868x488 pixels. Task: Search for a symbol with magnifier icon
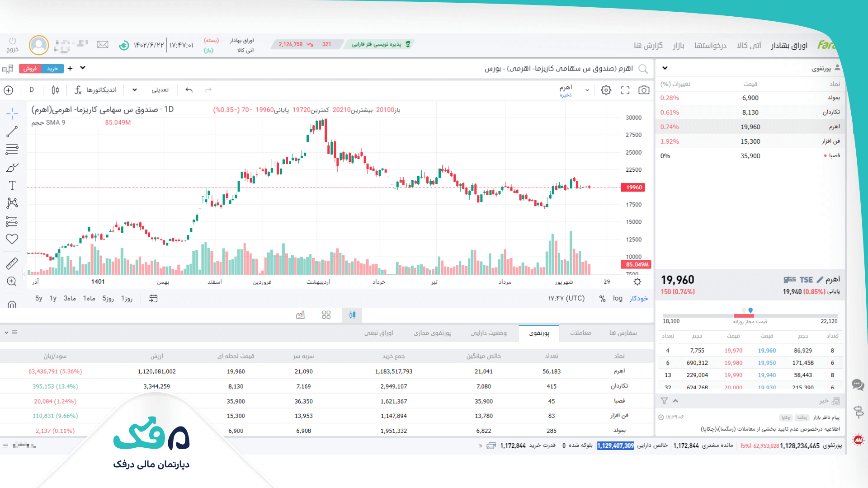[x=643, y=69]
